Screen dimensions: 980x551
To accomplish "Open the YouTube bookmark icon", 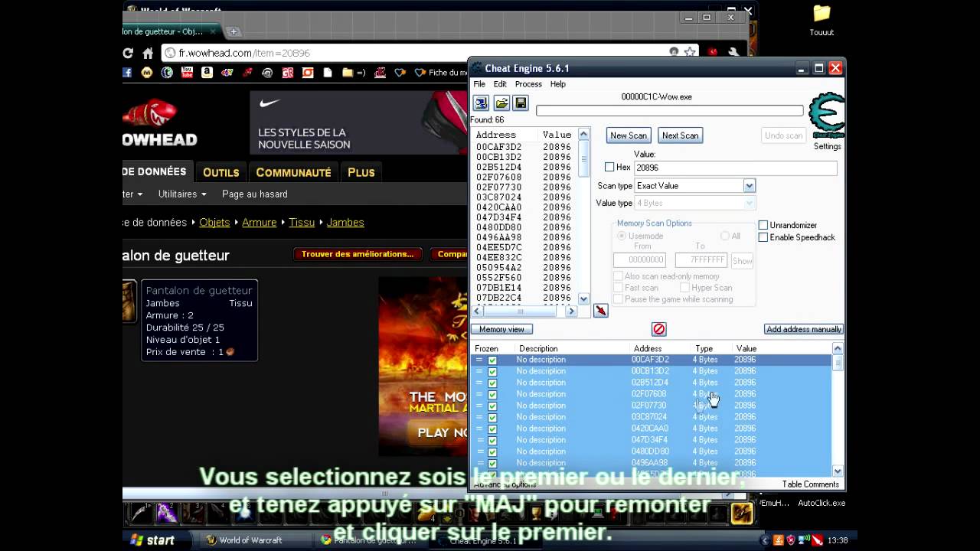I will [187, 73].
